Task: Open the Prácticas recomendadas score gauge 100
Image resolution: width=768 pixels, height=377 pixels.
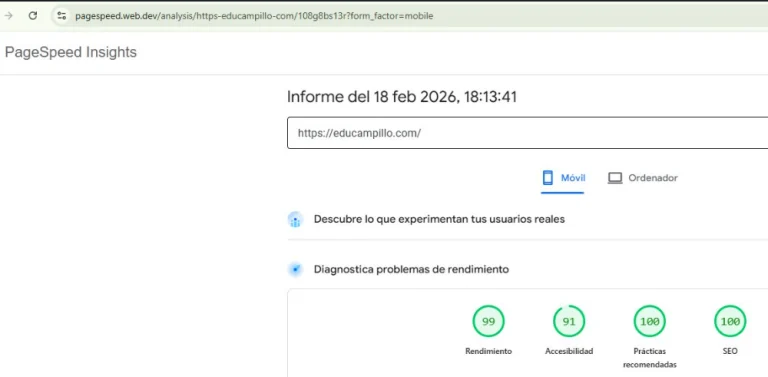Action: [649, 321]
